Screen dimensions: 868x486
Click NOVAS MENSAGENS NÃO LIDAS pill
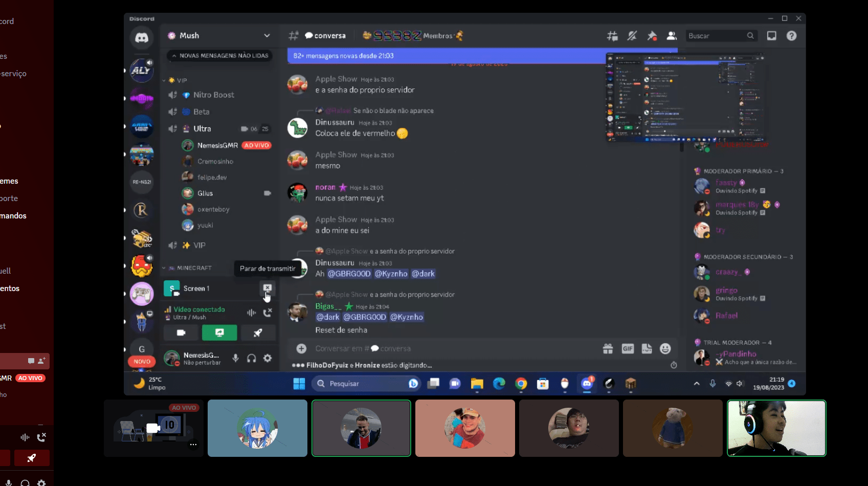click(220, 56)
